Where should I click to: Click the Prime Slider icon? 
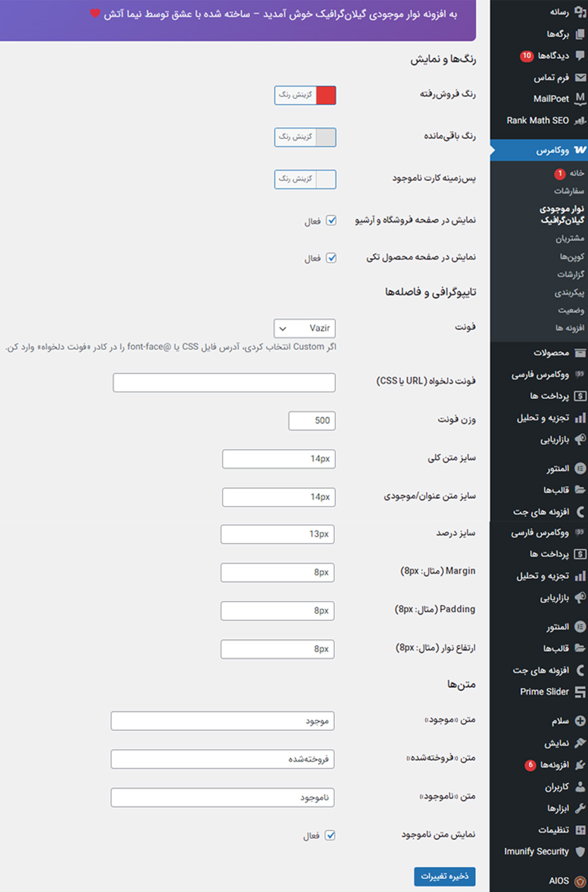pyautogui.click(x=580, y=692)
